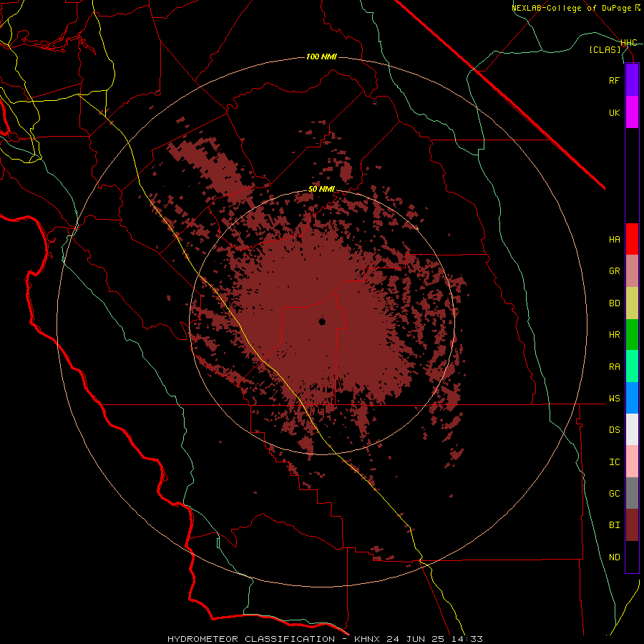Image resolution: width=644 pixels, height=644 pixels.
Task: Select the GC gray legend swatch
Action: [x=632, y=493]
